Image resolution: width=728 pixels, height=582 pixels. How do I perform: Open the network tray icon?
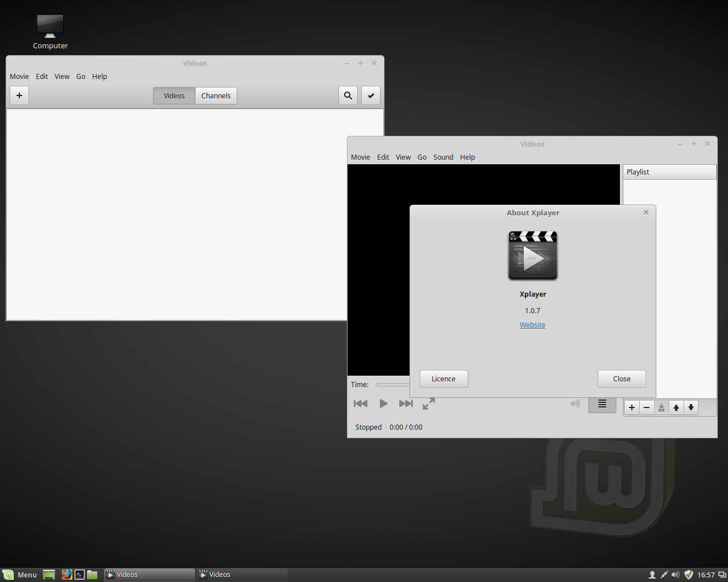pos(664,575)
